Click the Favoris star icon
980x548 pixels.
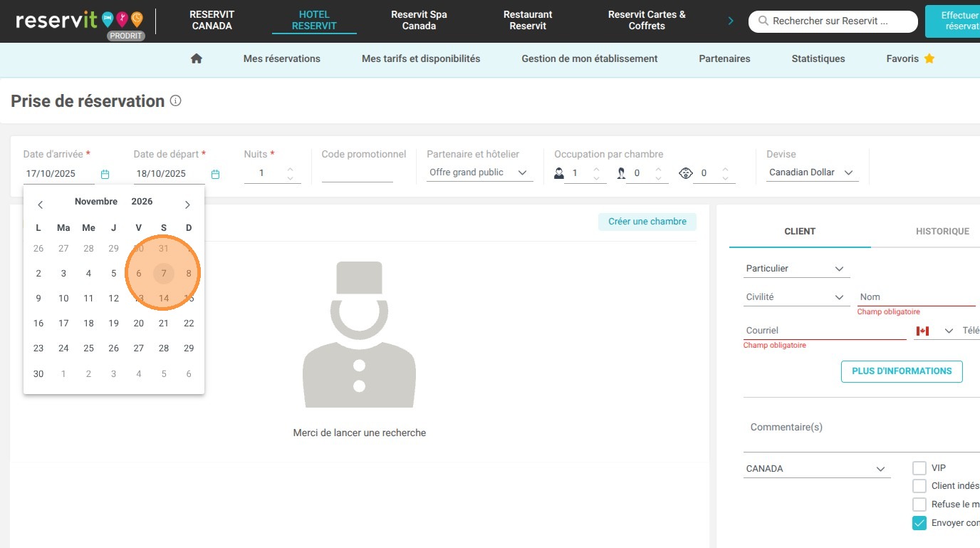pyautogui.click(x=929, y=58)
